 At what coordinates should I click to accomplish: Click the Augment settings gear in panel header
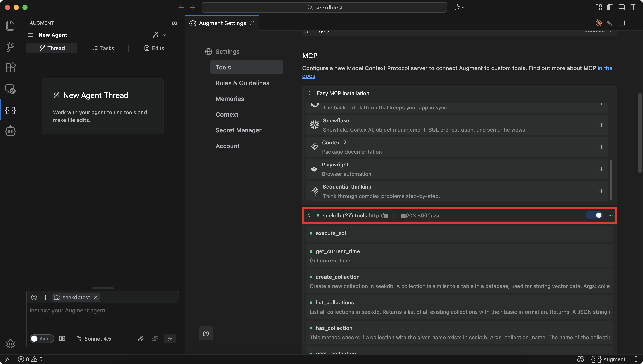pyautogui.click(x=174, y=23)
